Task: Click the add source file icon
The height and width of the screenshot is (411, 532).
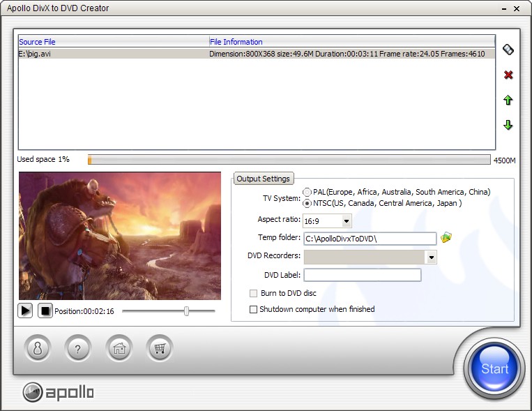Action: click(x=508, y=50)
